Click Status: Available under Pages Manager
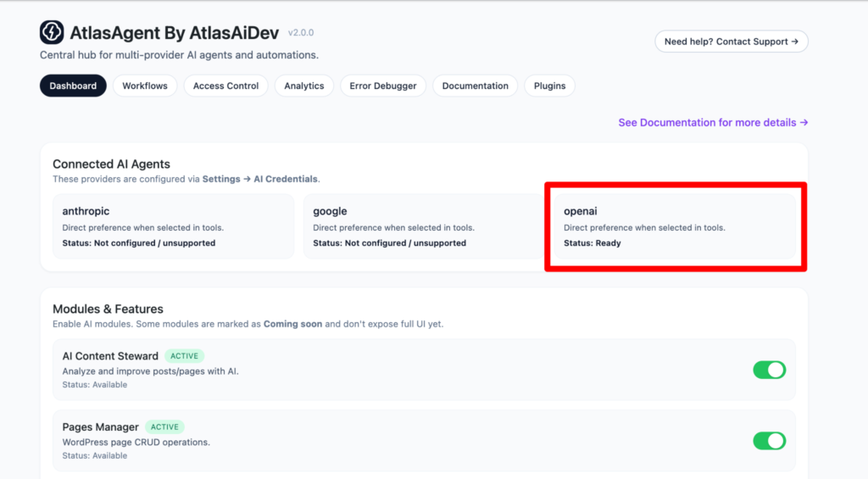This screenshot has width=868, height=479. click(x=95, y=456)
